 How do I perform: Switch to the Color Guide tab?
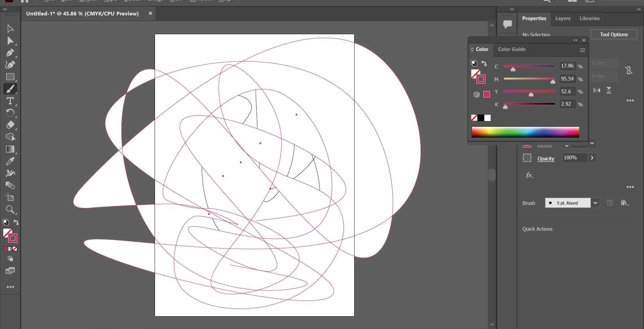pos(512,49)
